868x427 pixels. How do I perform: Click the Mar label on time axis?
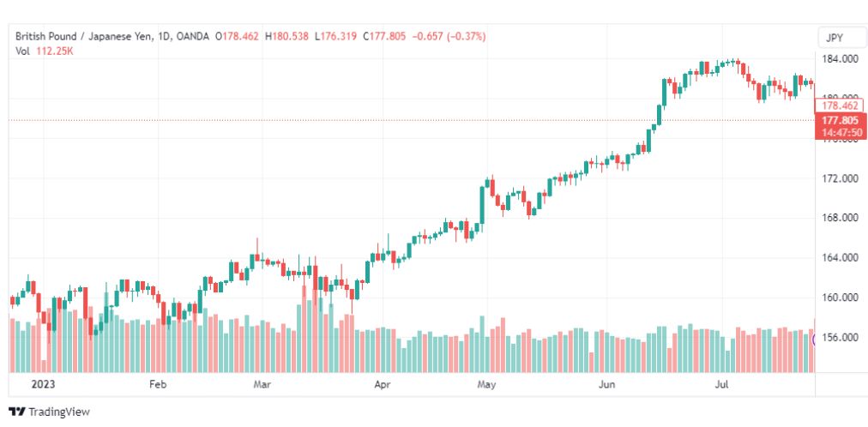click(262, 384)
